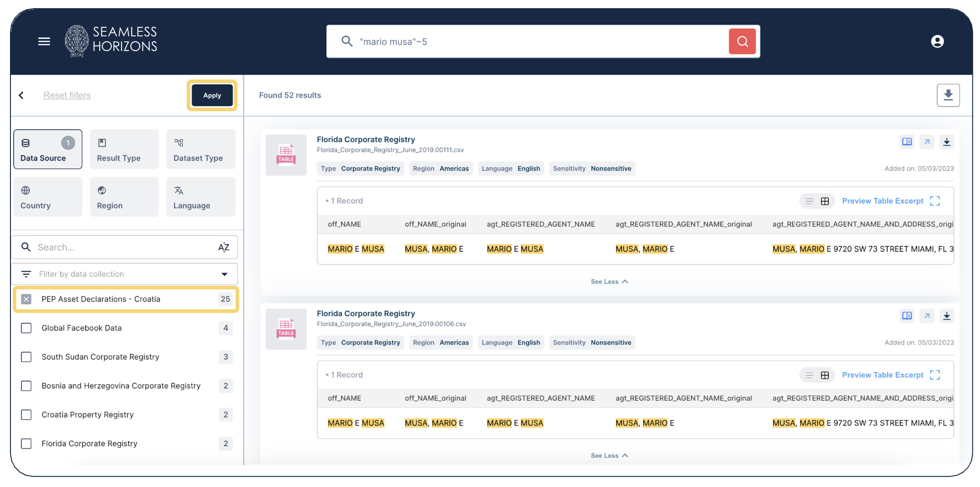Download the 00106.csv result file

(x=946, y=316)
